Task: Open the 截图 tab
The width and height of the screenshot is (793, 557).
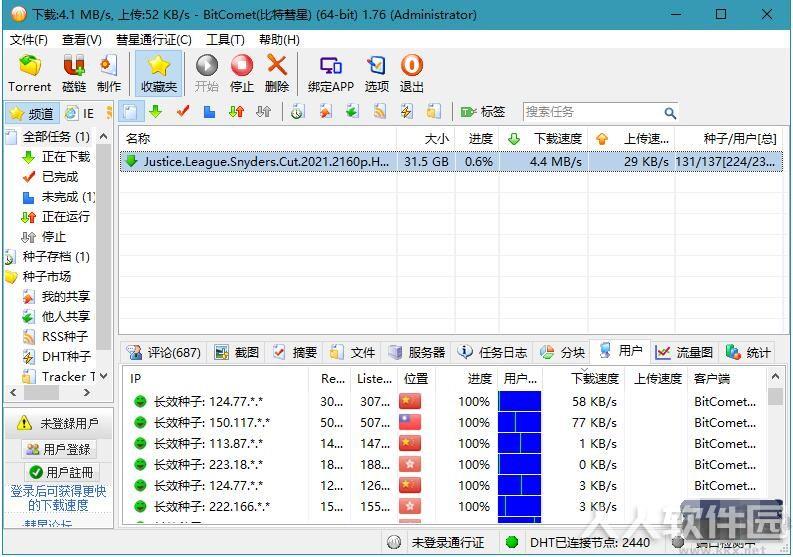Action: click(x=237, y=352)
